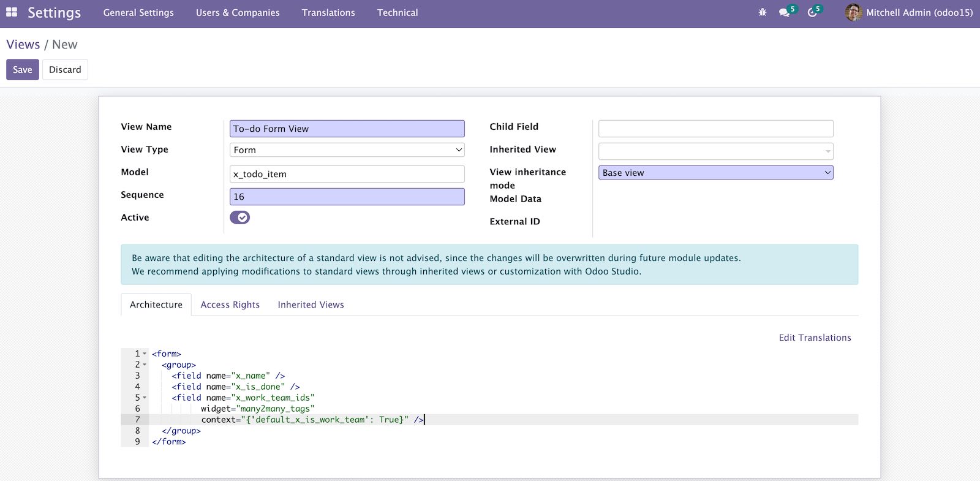Click the context default_x_is_work_team code line
The height and width of the screenshot is (481, 980).
point(312,420)
